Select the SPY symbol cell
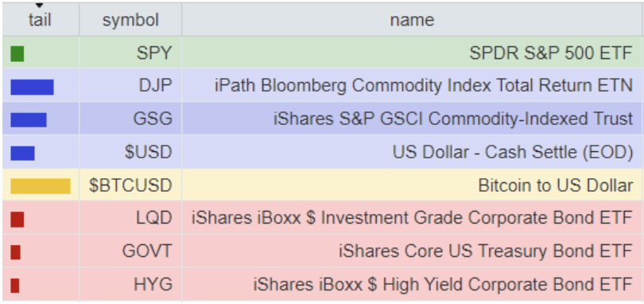 click(x=130, y=53)
